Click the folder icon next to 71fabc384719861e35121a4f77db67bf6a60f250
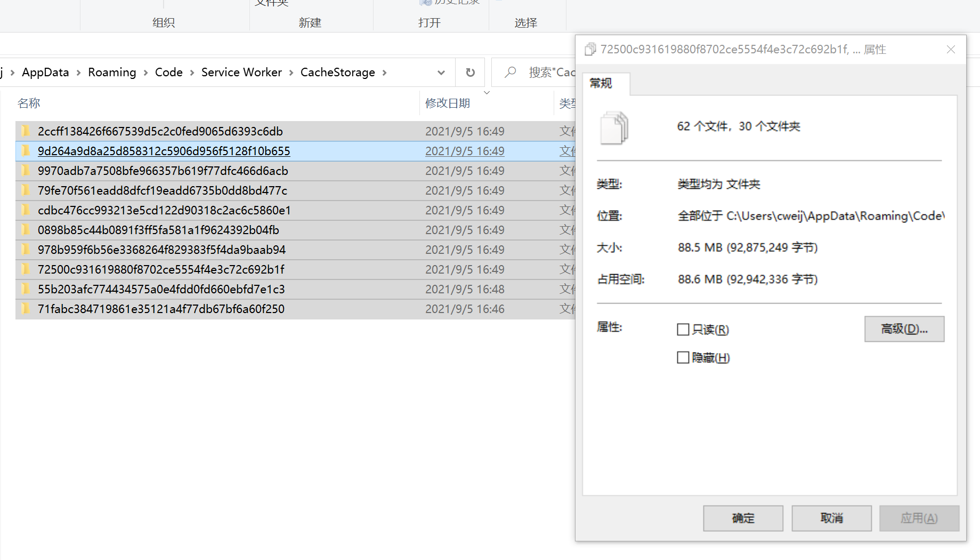This screenshot has height=560, width=980. pyautogui.click(x=25, y=309)
